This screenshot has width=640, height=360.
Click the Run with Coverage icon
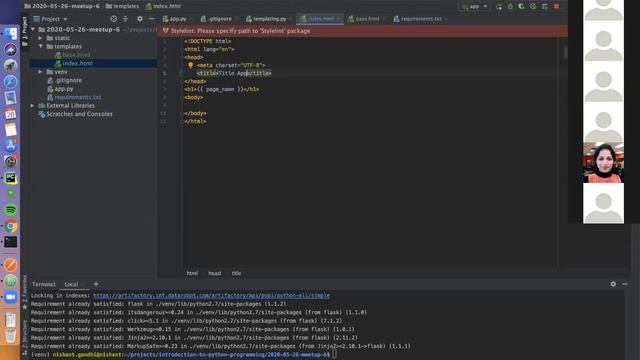point(522,7)
